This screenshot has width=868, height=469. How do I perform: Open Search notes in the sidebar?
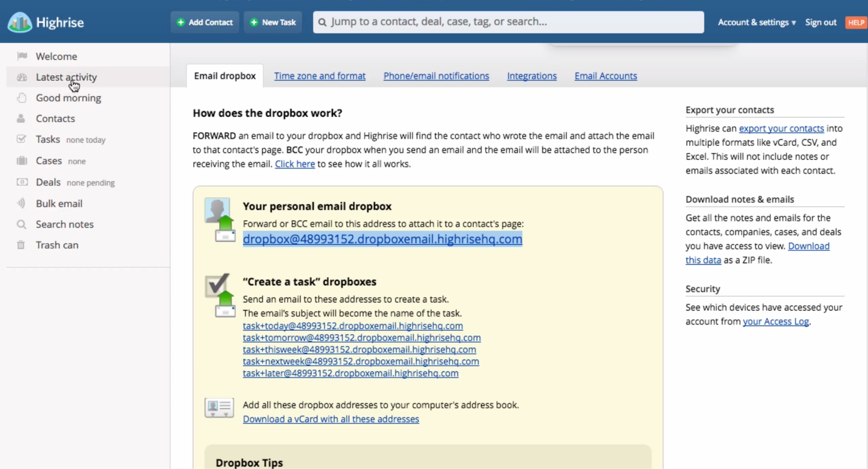click(x=65, y=224)
